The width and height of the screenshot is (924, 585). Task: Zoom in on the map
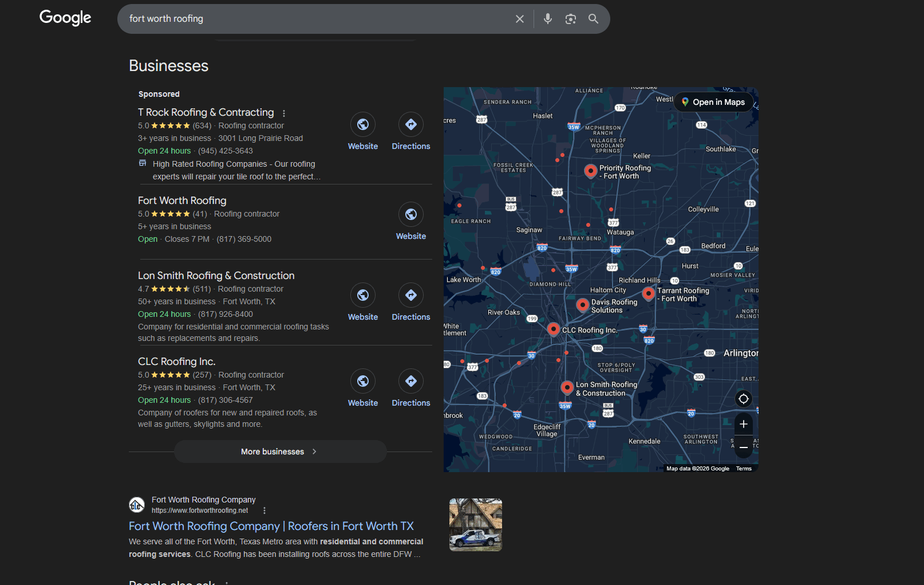743,424
